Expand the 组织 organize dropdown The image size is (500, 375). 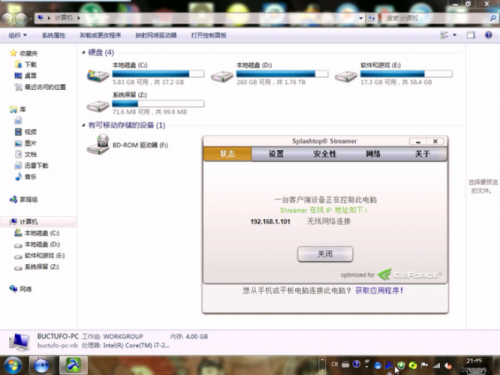(x=18, y=35)
